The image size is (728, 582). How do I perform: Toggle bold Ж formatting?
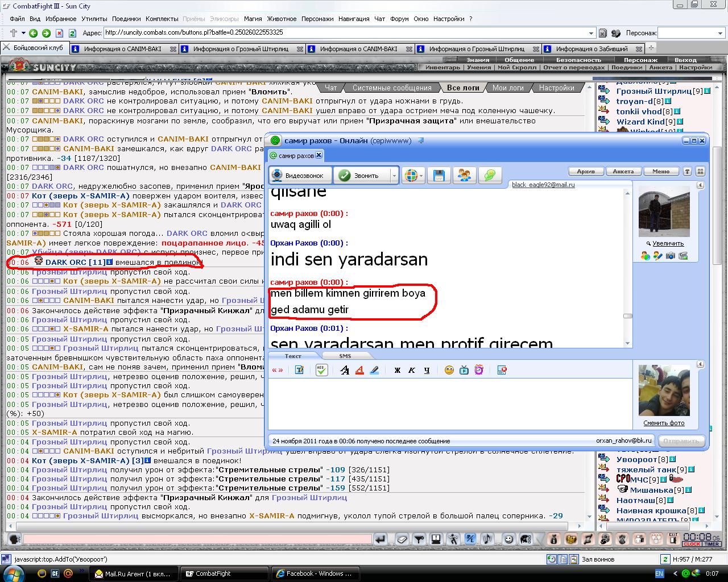pyautogui.click(x=398, y=370)
